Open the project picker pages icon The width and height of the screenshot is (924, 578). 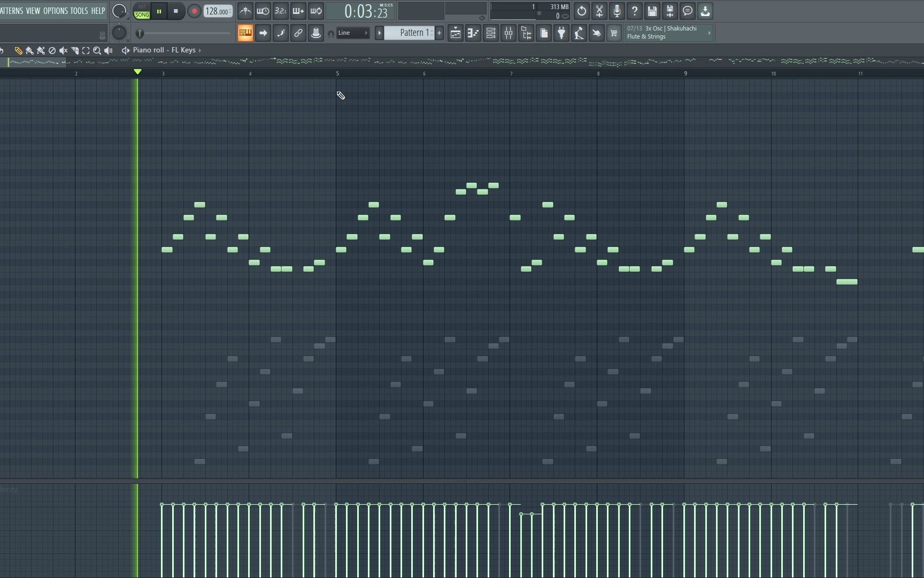pos(544,33)
